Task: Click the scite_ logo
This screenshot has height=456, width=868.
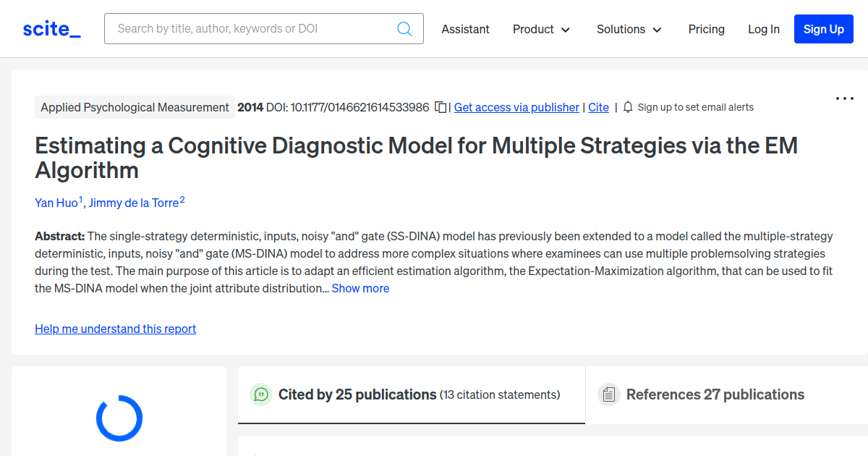Action: click(51, 28)
